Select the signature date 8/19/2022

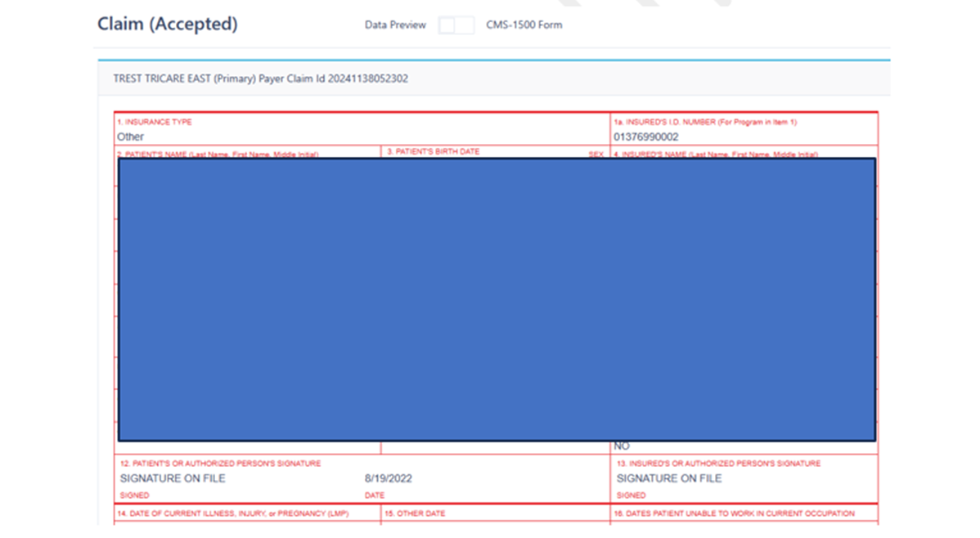tap(389, 478)
